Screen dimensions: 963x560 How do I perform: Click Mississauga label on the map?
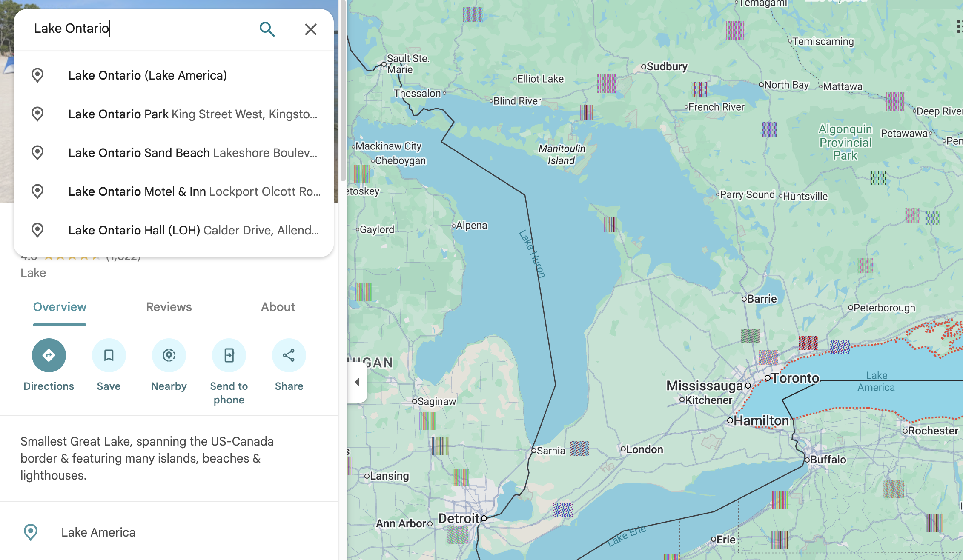coord(705,386)
